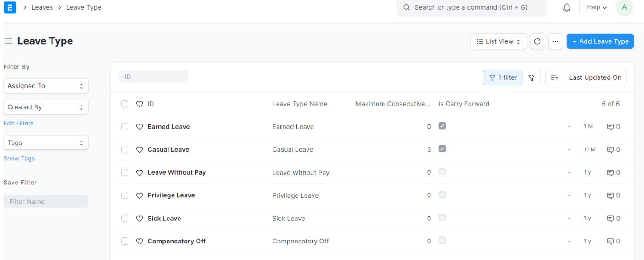644x260 pixels.
Task: Click the Filter Name input field
Action: coord(46,201)
